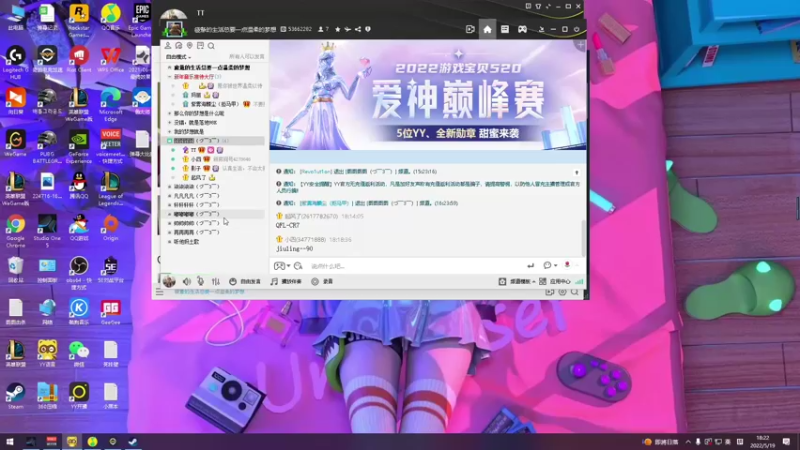Click the YY owl icon in taskbar
Image resolution: width=800 pixels, height=450 pixels.
pos(72,441)
